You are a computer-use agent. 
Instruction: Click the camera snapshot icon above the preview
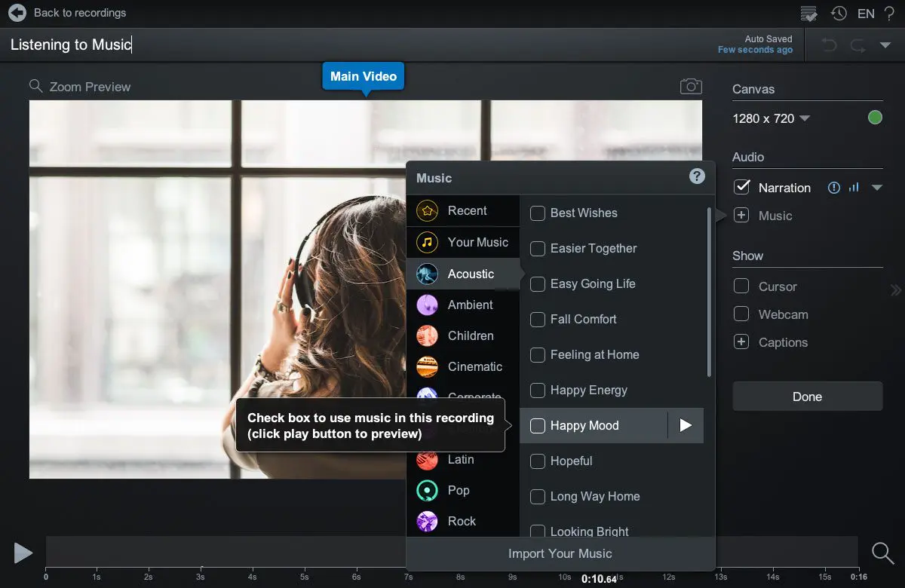(x=690, y=86)
